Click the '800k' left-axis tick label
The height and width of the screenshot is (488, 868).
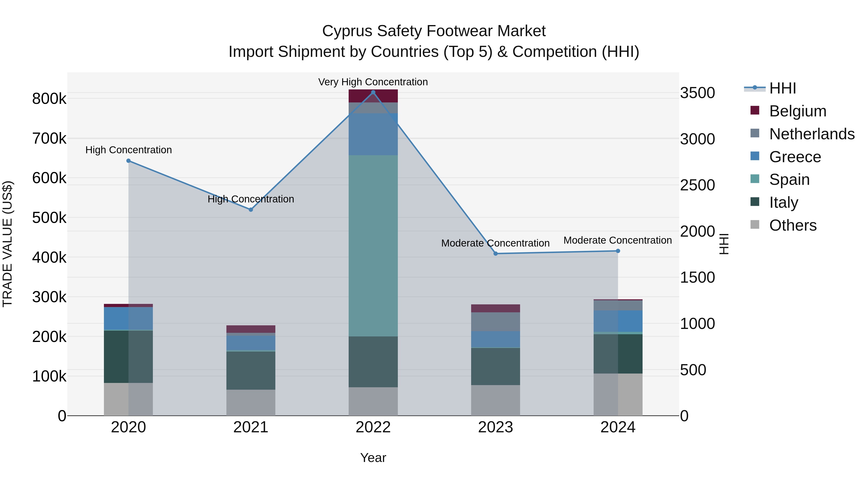click(49, 99)
